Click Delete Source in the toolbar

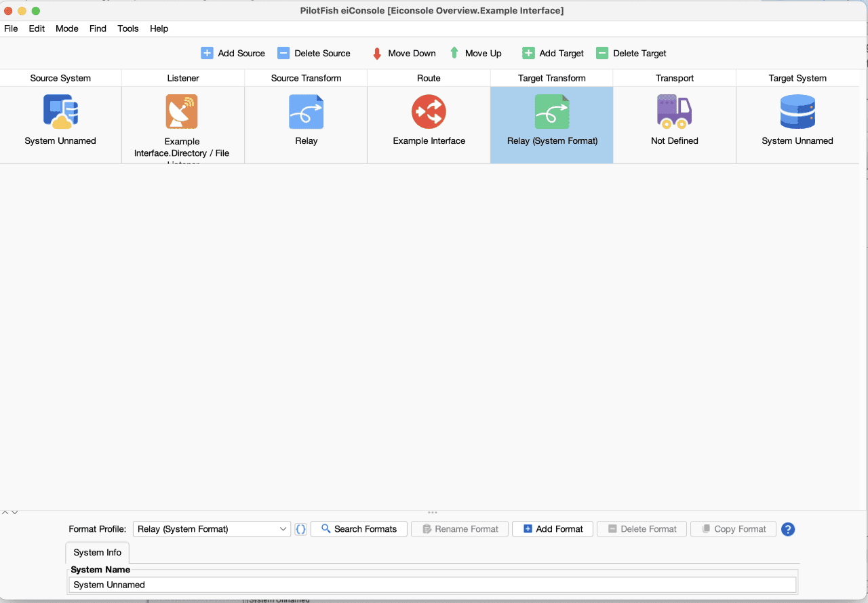click(x=314, y=53)
